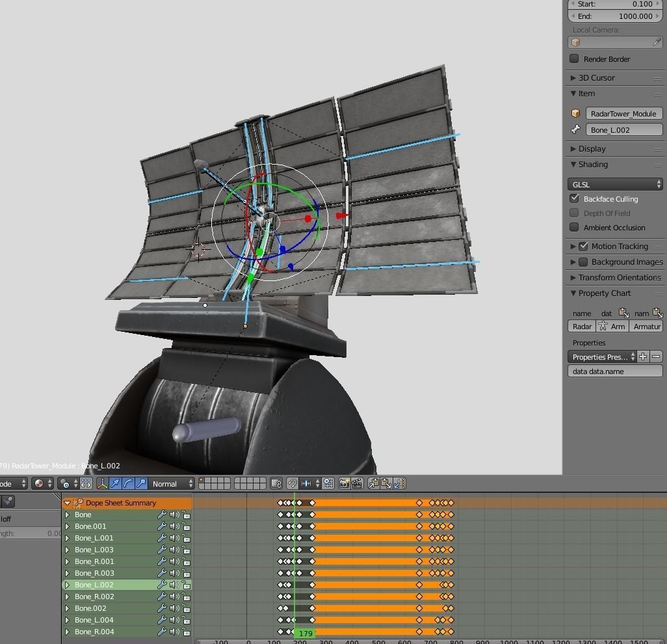The image size is (667, 644).
Task: Click the data data.name properties field
Action: point(615,371)
